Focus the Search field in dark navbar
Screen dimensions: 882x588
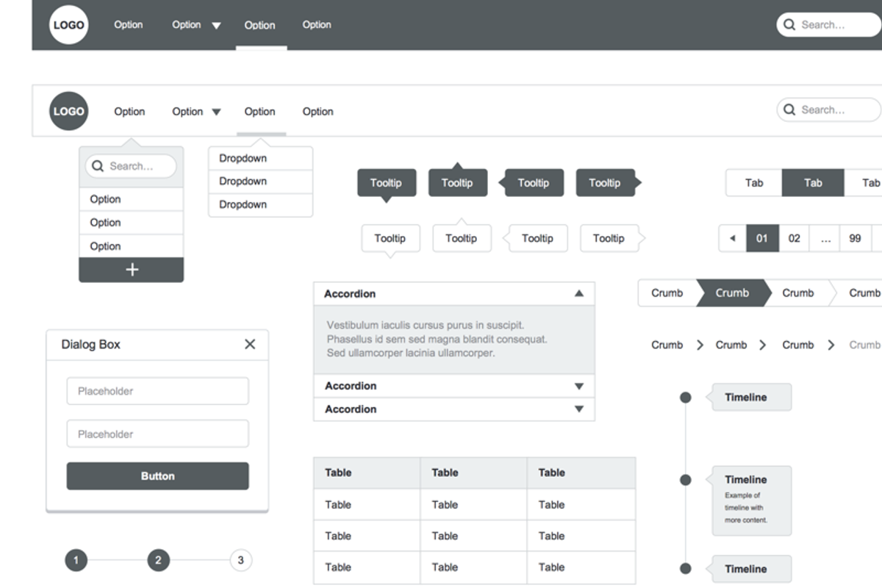[x=829, y=25]
